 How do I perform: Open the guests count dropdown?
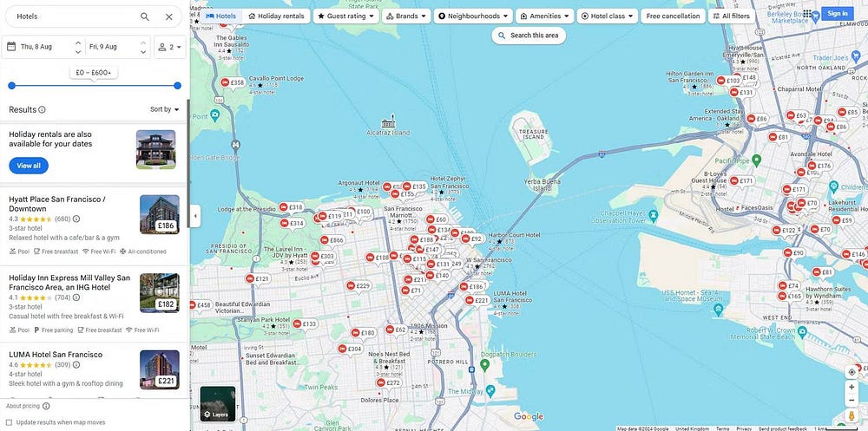tap(169, 47)
